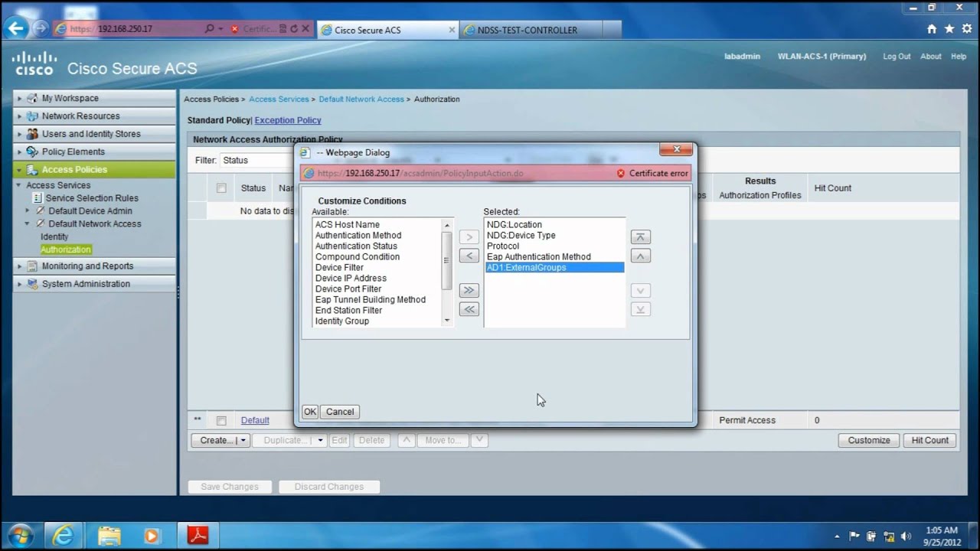Open the browser Home icon
The image size is (980, 551).
[x=932, y=29]
